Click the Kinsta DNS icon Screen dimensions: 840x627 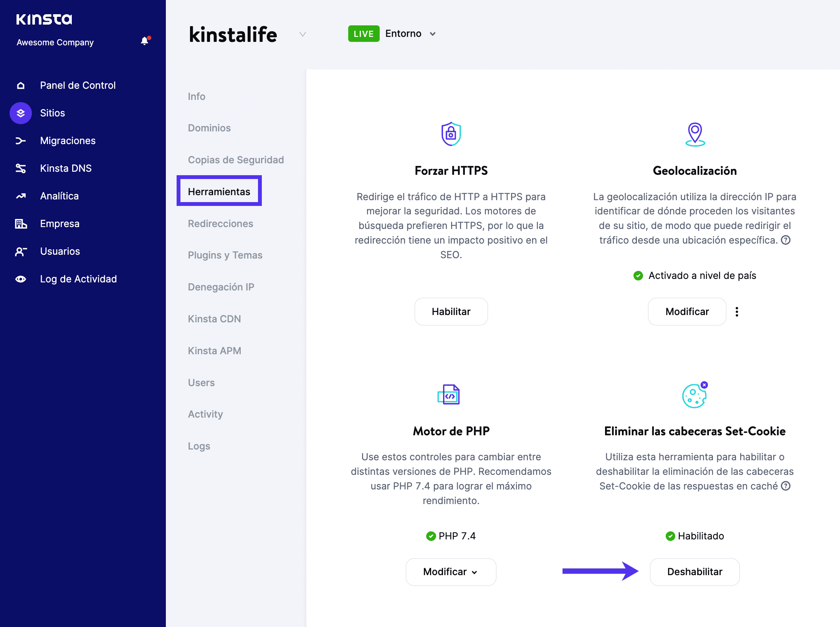pos(21,168)
